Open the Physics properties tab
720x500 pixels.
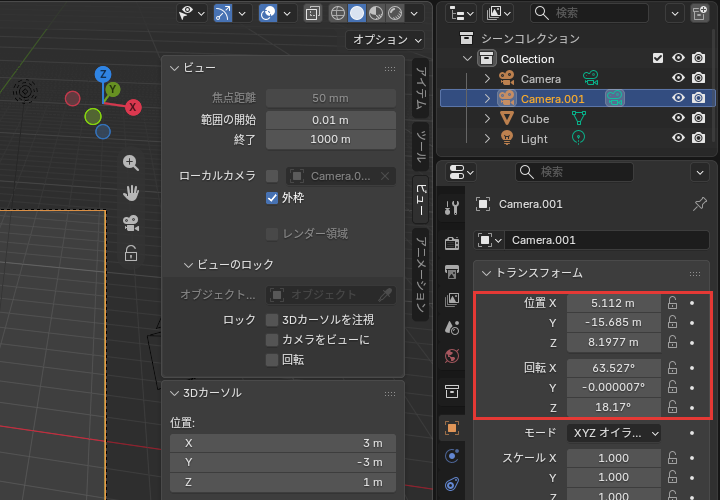452,456
